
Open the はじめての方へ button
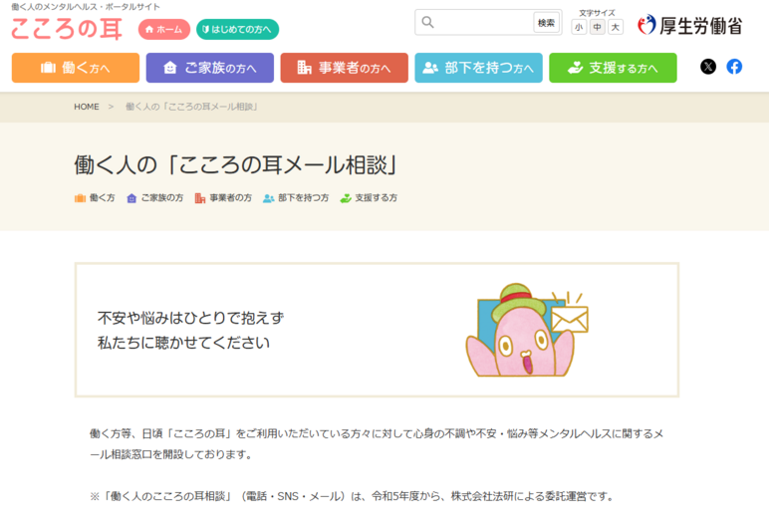(x=237, y=30)
